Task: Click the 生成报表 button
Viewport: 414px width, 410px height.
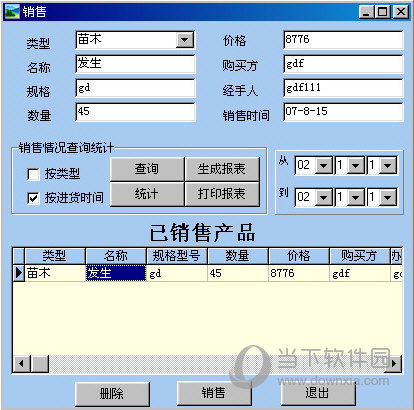Action: click(222, 169)
